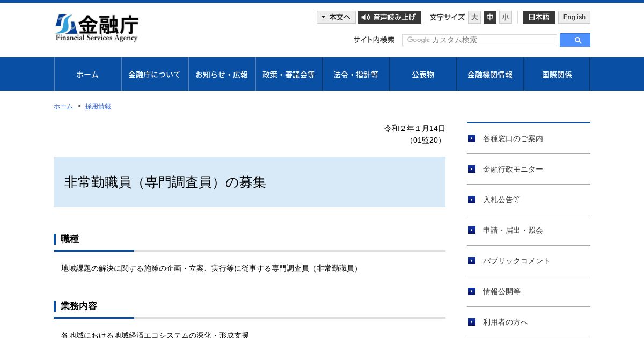Screen dimensions: 644x338
Task: Click the date text 令和２年１月14日
Action: pyautogui.click(x=415, y=128)
